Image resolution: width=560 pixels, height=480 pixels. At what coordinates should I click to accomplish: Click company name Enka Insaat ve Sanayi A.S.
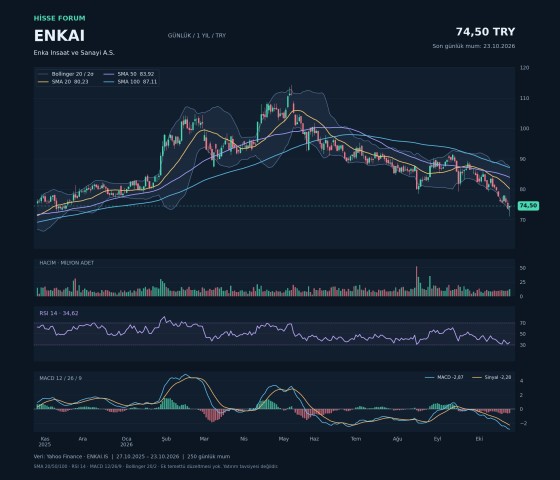tap(74, 52)
